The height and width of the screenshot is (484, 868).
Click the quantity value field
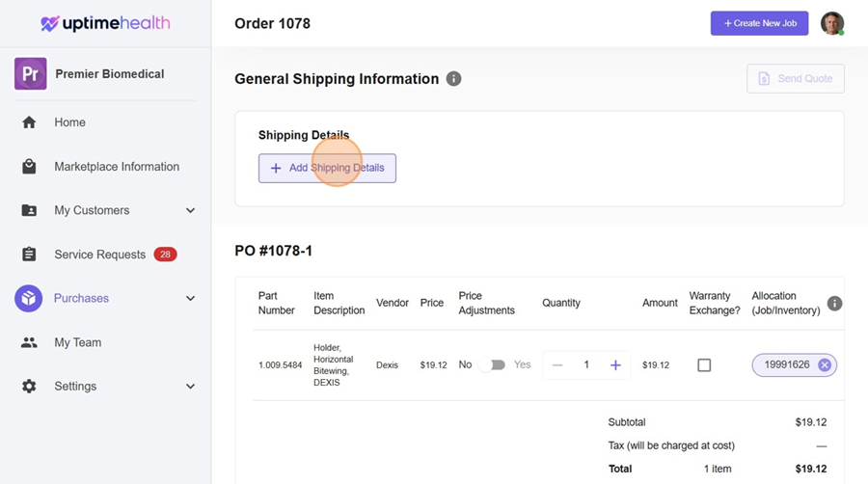point(586,365)
